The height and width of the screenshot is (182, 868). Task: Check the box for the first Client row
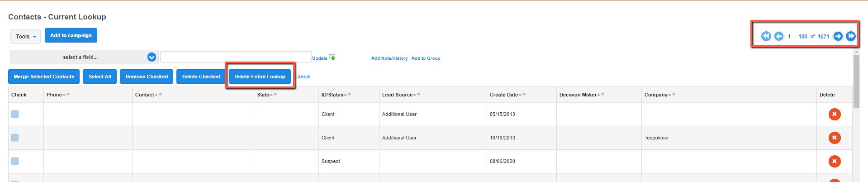(15, 114)
